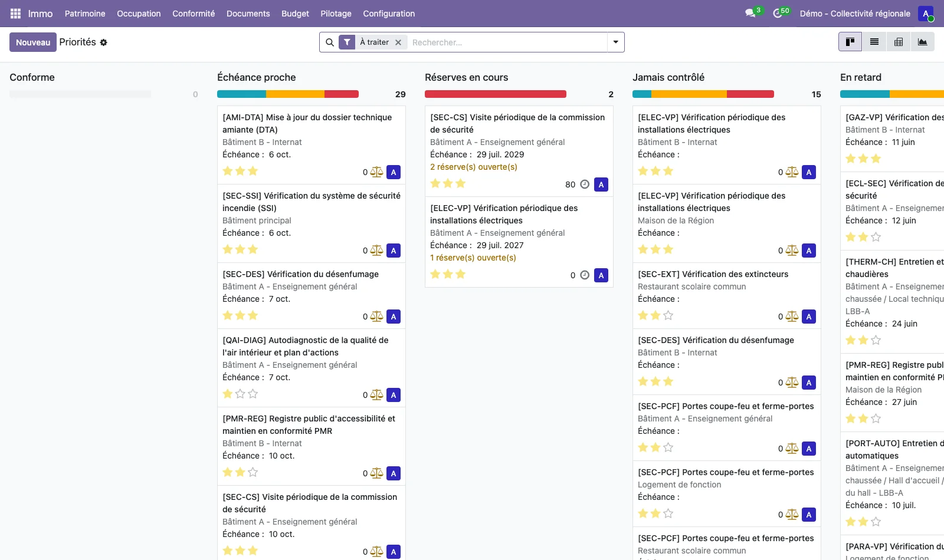The width and height of the screenshot is (944, 560).
Task: Open company switcher Démo - Collectivité régionale
Action: [855, 14]
